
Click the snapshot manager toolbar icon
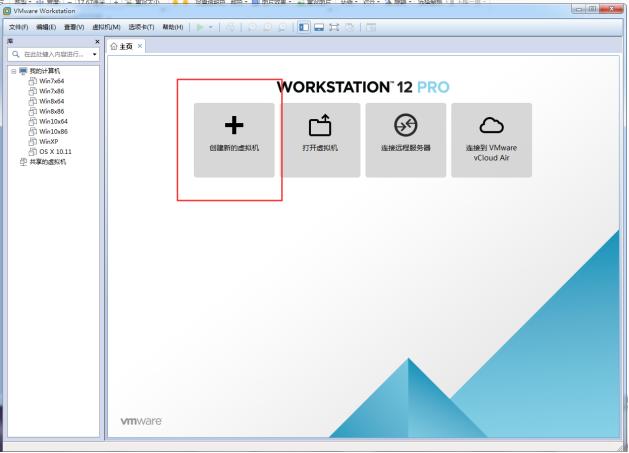[282, 27]
